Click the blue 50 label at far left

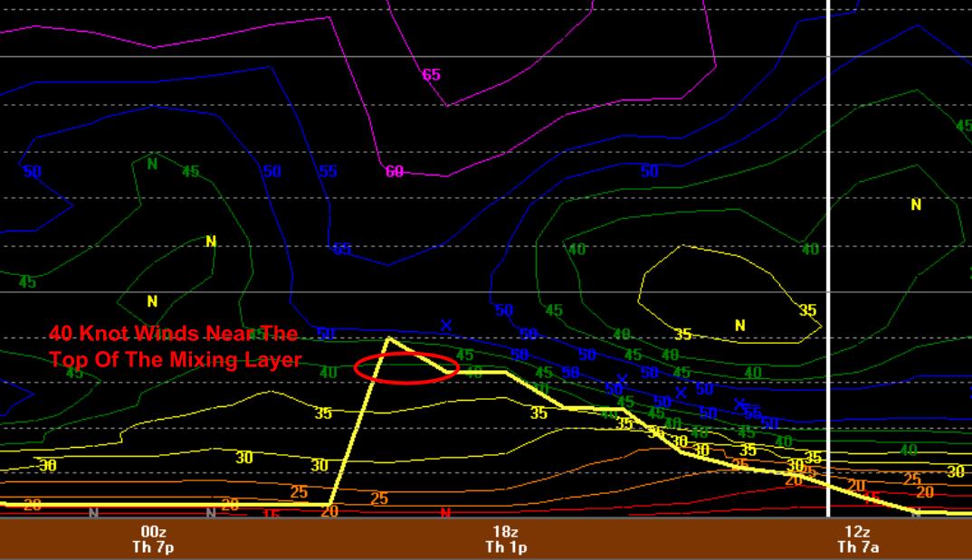tap(32, 171)
